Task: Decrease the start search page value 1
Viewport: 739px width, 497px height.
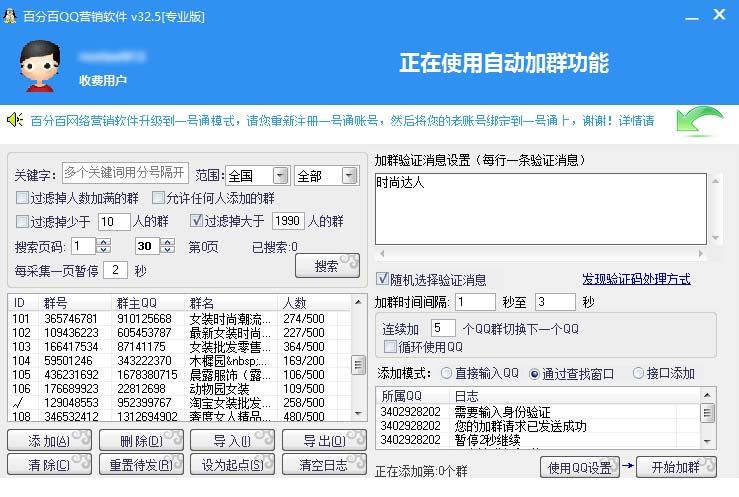Action: 103,250
